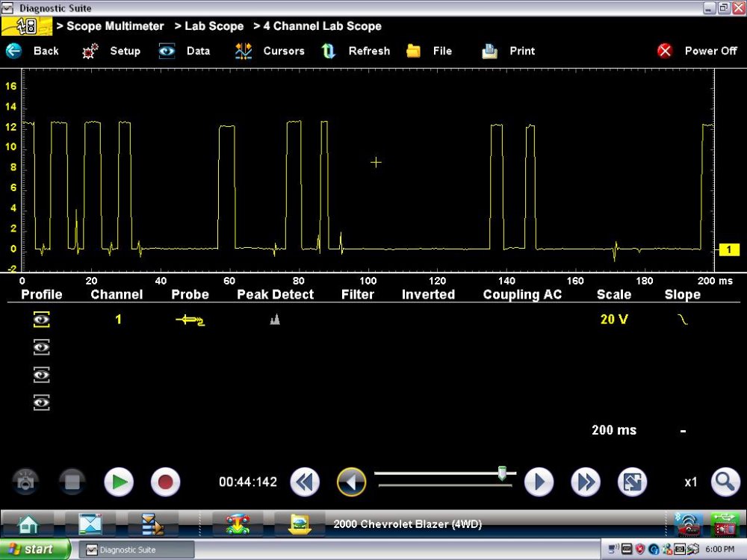The image size is (747, 560).
Task: Open the Setup menu
Action: (112, 51)
